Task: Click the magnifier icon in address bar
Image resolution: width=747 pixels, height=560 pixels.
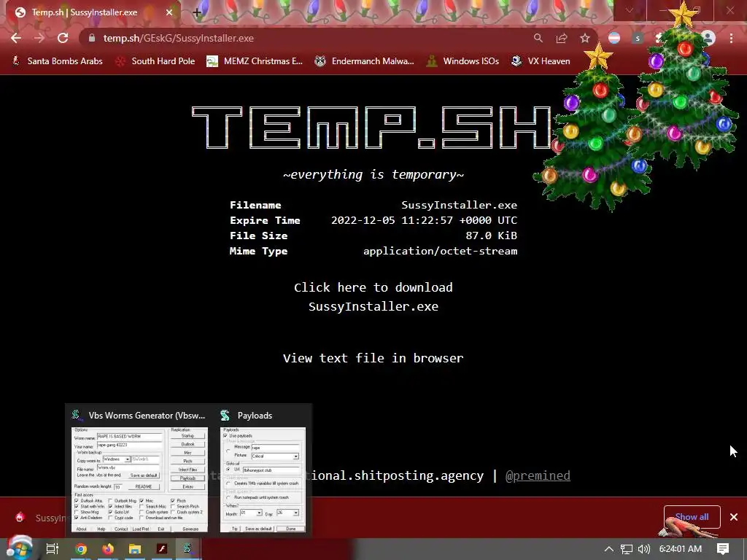Action: point(538,38)
